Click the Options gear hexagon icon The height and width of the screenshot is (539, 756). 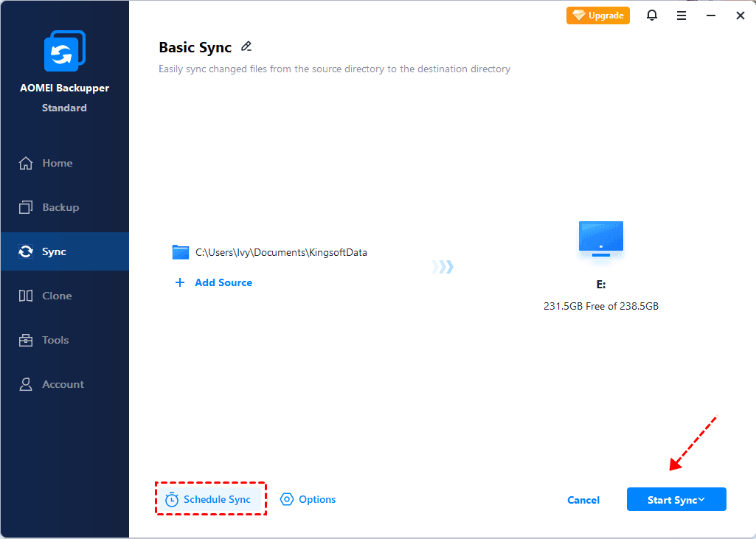(287, 499)
